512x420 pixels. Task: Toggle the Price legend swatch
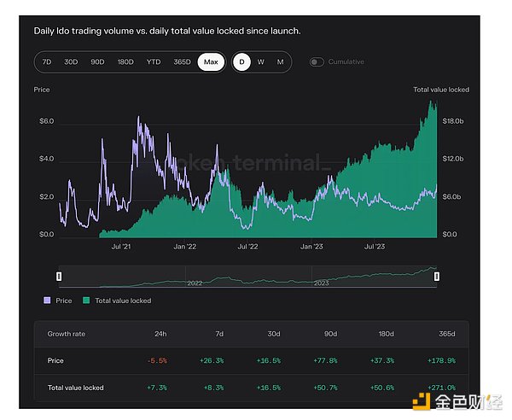tap(46, 300)
